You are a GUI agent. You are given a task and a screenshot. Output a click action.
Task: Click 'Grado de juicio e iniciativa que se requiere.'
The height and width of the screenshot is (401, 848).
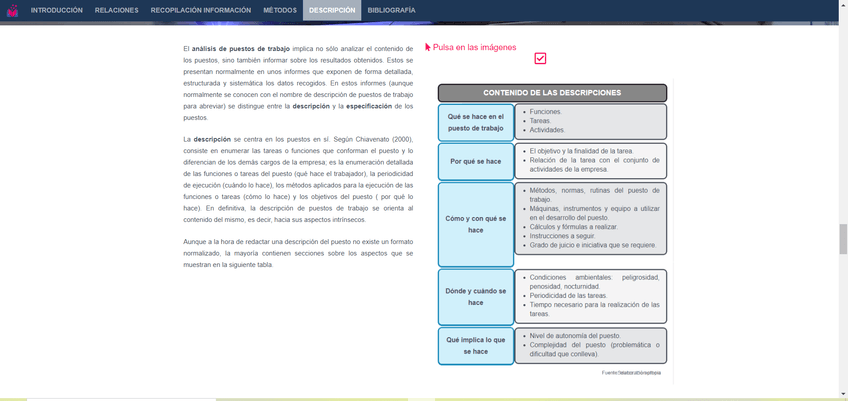tap(593, 245)
